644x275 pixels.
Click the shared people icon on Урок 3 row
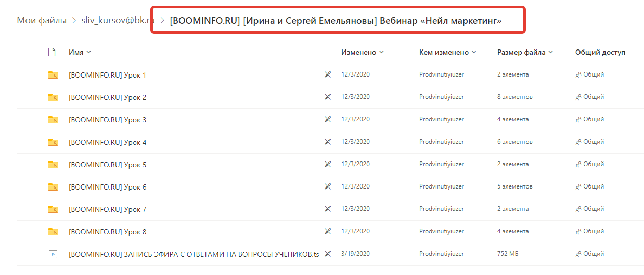tap(578, 120)
